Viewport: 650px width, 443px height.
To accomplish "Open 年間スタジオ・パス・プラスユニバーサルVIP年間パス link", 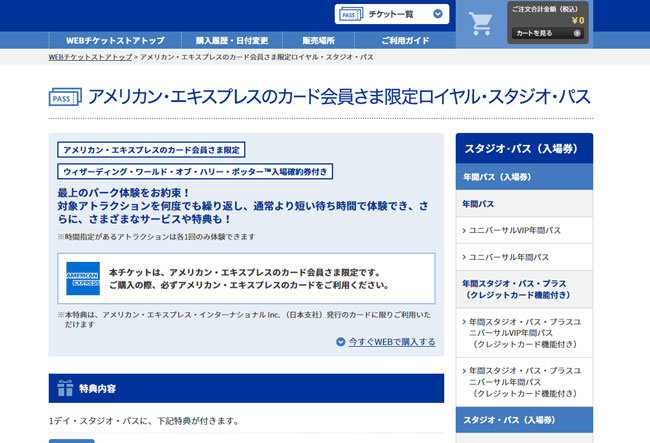I will pyautogui.click(x=524, y=333).
